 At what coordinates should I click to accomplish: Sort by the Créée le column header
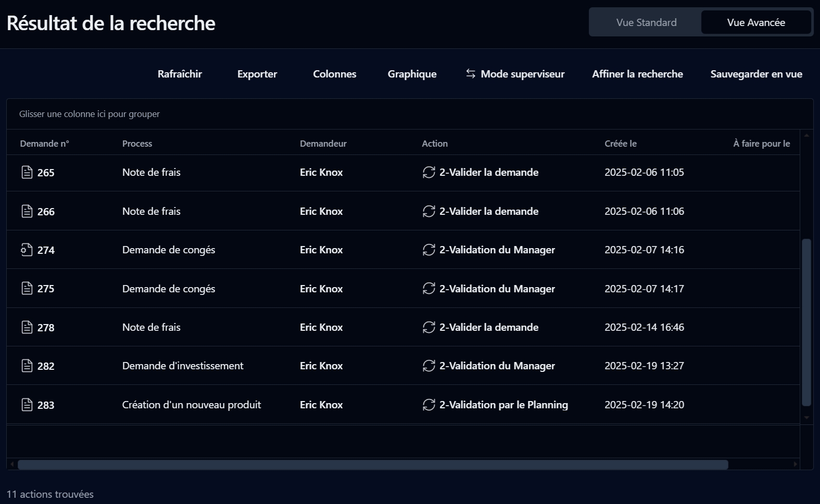point(620,144)
